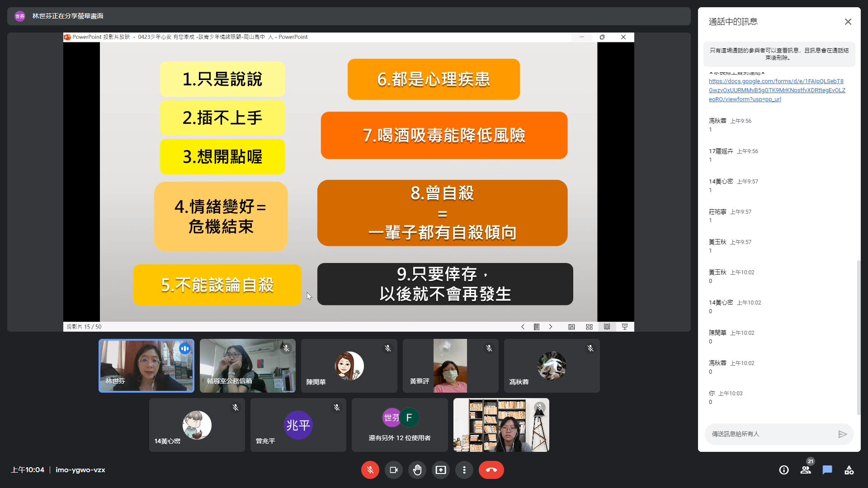Open the Google Forms link in chat
868x488 pixels.
click(777, 90)
